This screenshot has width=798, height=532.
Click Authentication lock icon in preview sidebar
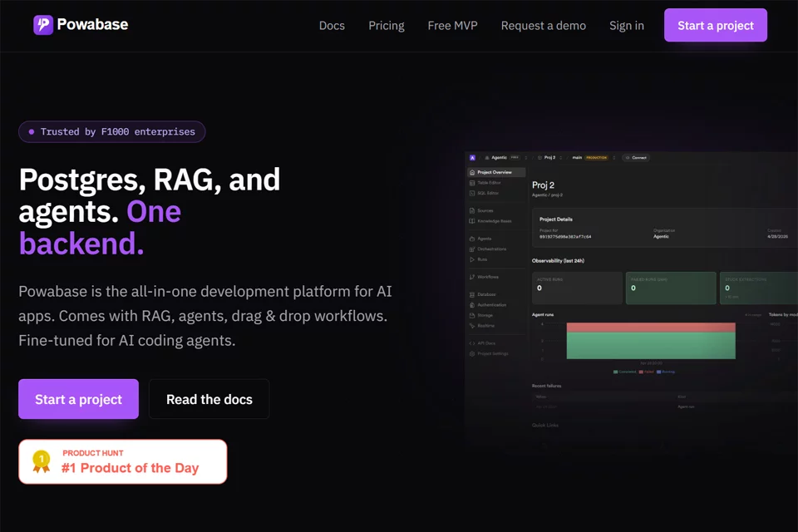(x=472, y=305)
